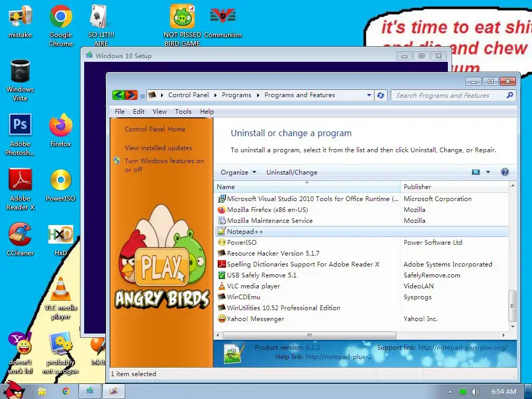This screenshot has width=532, height=399.
Task: Open the Help menu
Action: (x=207, y=112)
